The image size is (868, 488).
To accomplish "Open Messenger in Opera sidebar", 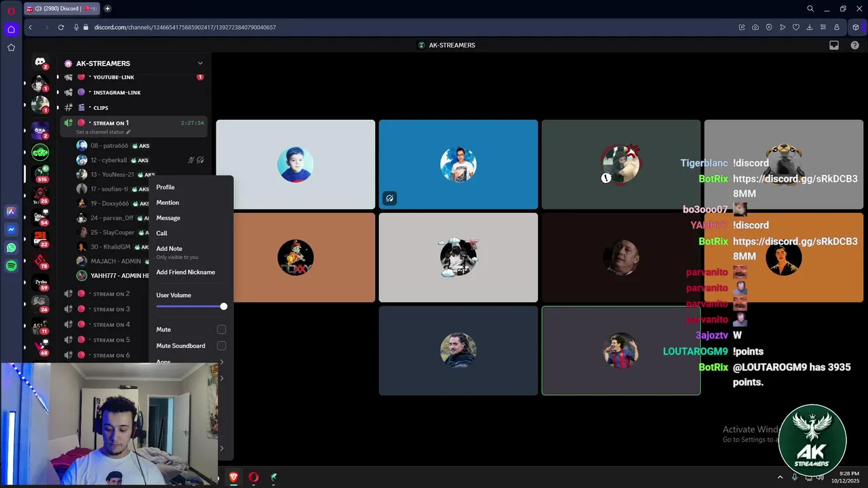I will 11,230.
